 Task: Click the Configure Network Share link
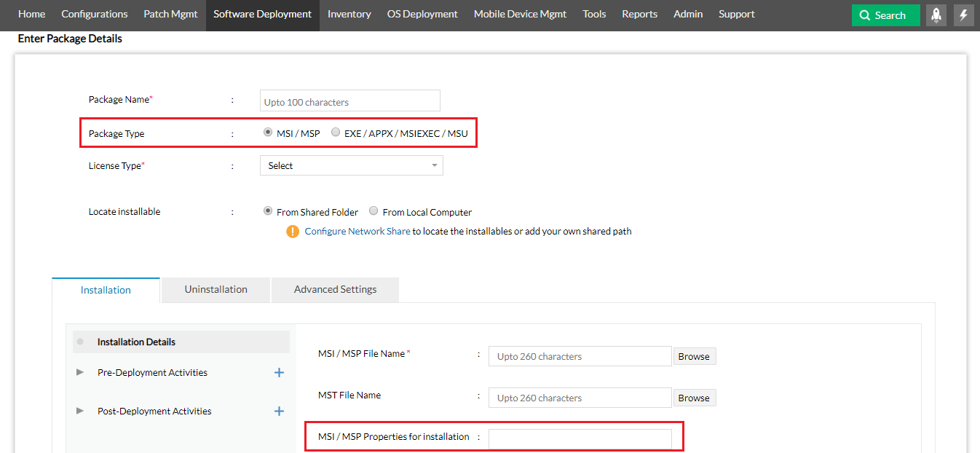click(357, 232)
